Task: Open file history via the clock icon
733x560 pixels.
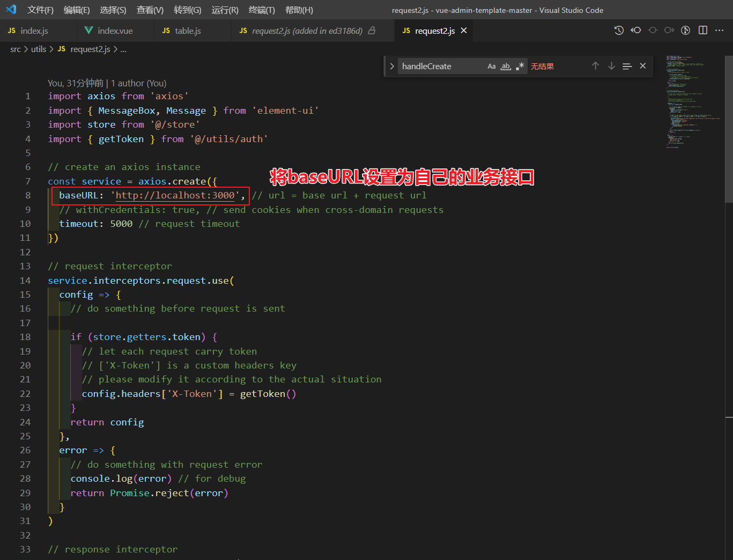Action: 619,31
